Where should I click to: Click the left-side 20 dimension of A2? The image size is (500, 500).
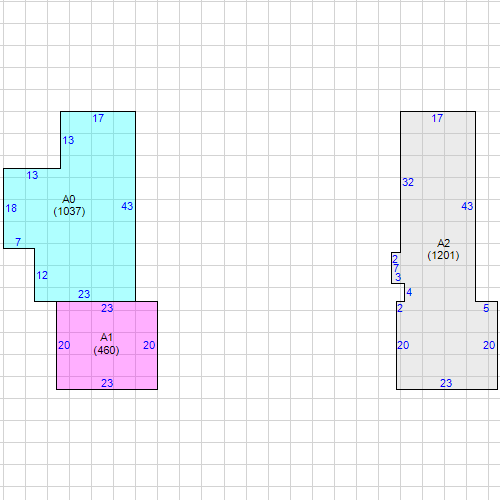403,345
